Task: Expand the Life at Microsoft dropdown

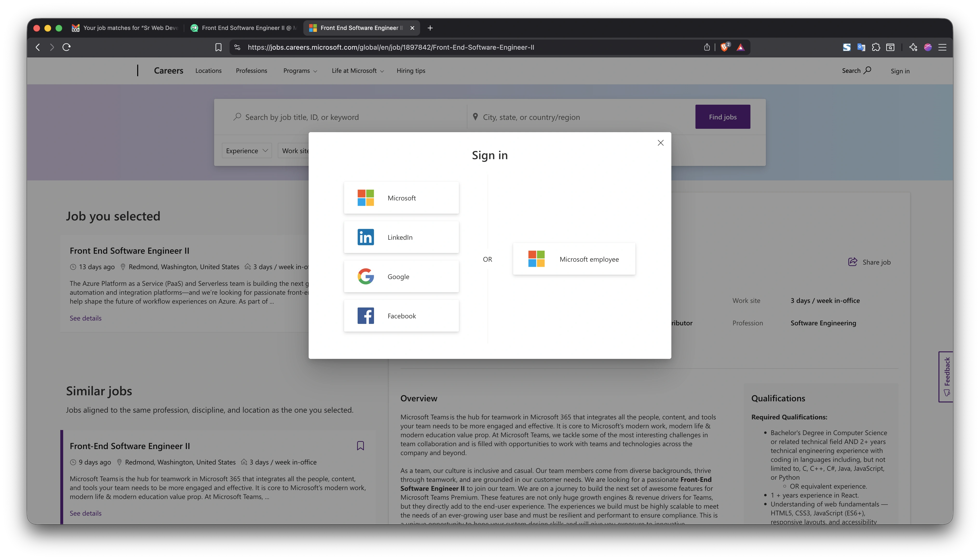Action: click(x=357, y=70)
